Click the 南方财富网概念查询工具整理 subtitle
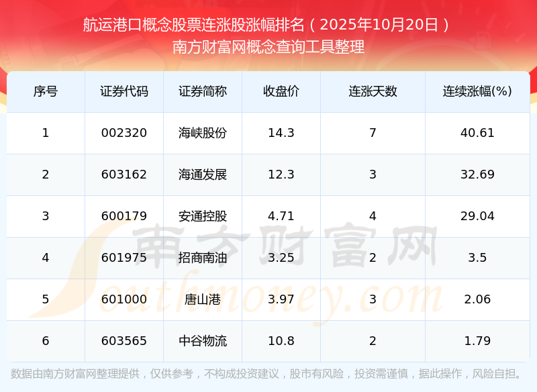 tap(268, 47)
